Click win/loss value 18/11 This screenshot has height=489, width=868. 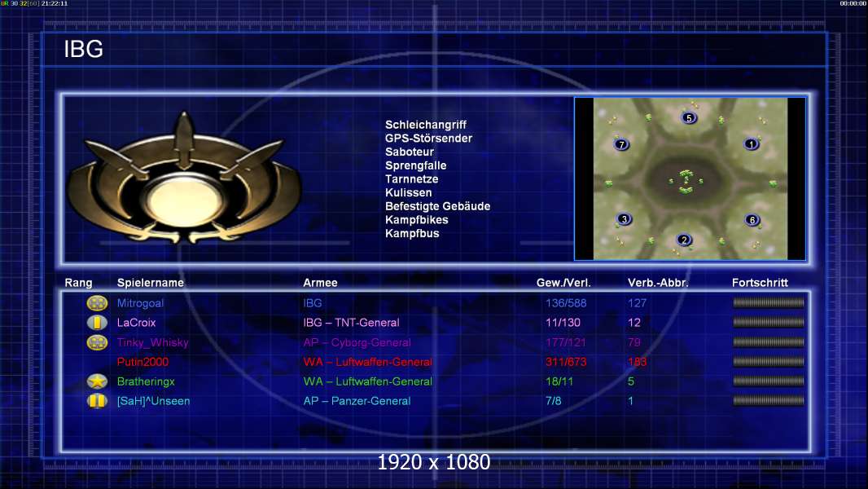[559, 381]
